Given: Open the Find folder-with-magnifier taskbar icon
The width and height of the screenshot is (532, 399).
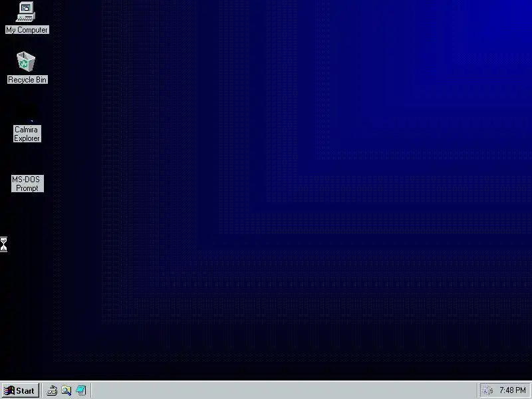Looking at the screenshot, I should point(66,390).
